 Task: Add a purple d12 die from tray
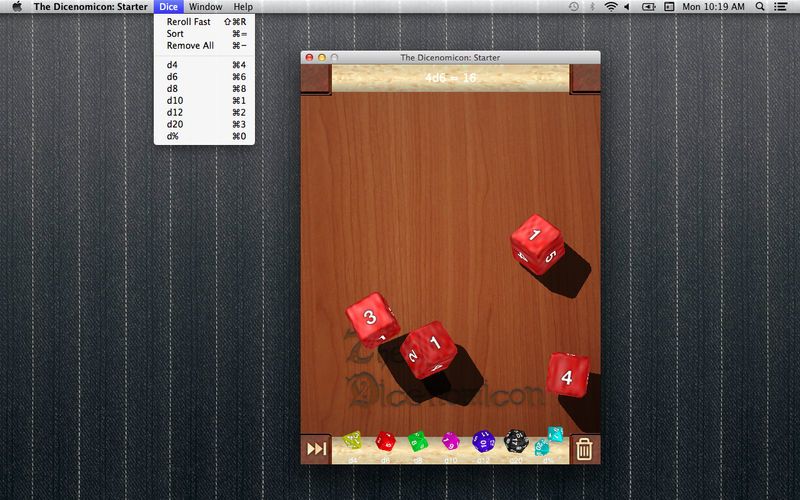(x=483, y=441)
